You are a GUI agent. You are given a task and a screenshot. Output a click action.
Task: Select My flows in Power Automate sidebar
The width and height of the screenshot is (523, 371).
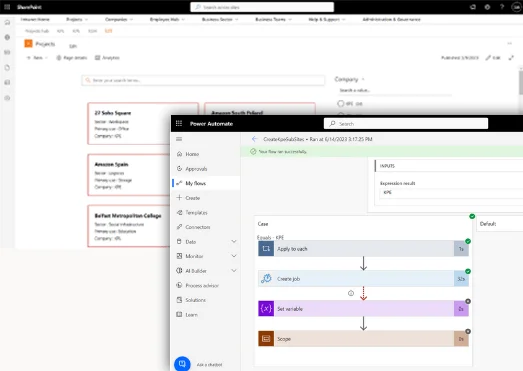[206, 183]
